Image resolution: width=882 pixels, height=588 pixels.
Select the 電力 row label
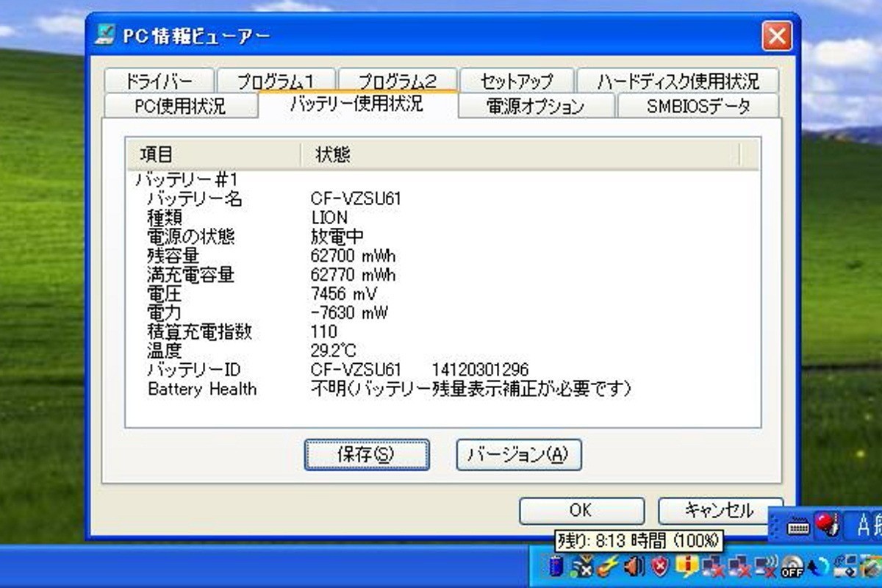tap(165, 313)
